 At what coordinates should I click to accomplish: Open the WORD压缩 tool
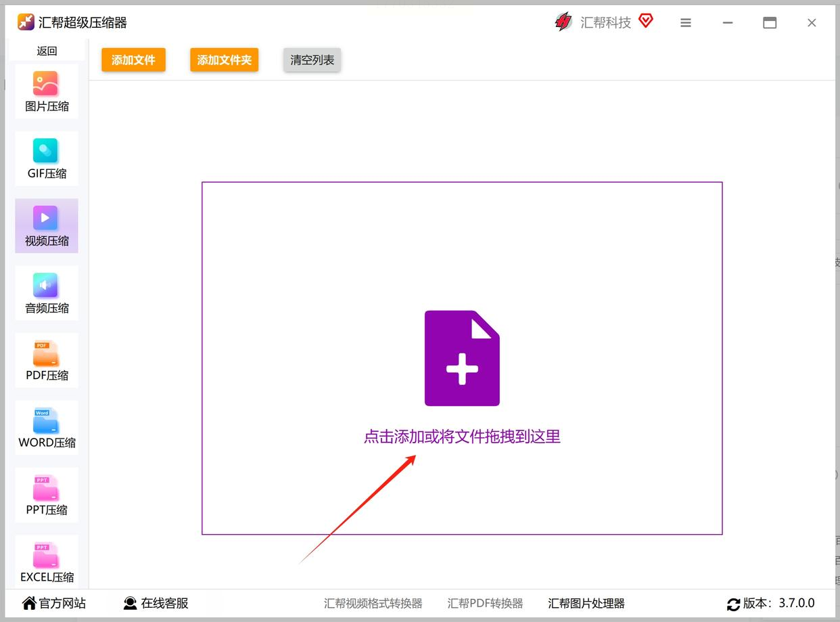pos(47,428)
